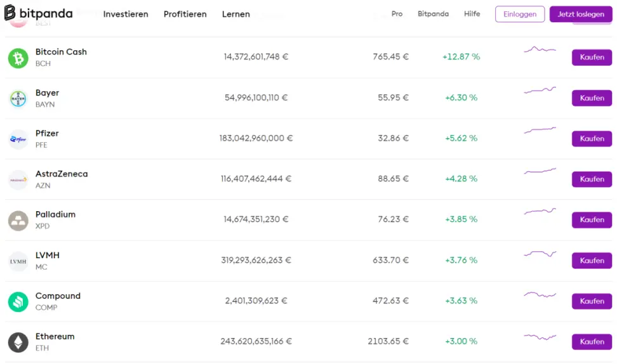Click the Bitpanda logo

(x=38, y=13)
